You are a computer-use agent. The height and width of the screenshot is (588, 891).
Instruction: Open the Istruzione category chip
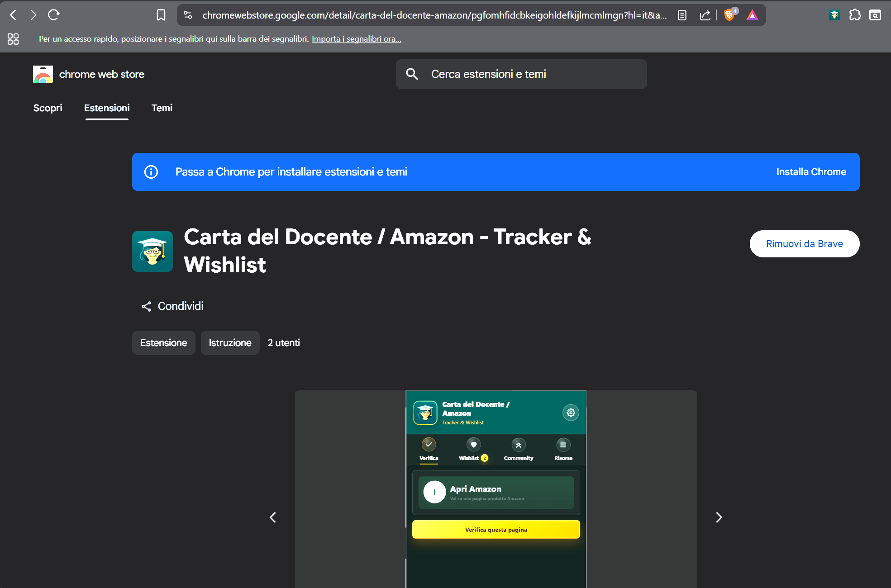coord(230,343)
